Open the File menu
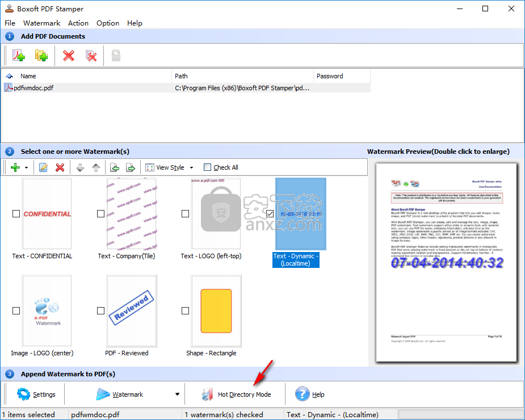Viewport: 525px width, 420px height. (x=10, y=23)
